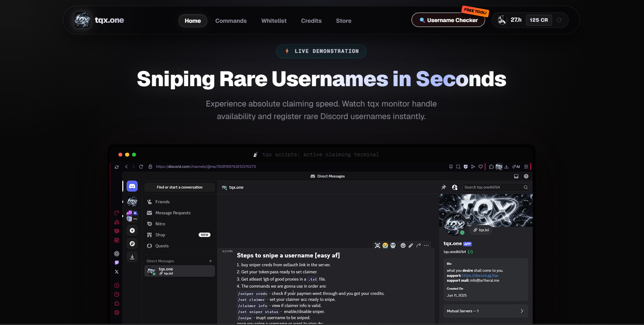Screen dimensions: 644x325
Task: Click Create DM plus icon
Action: click(211, 261)
